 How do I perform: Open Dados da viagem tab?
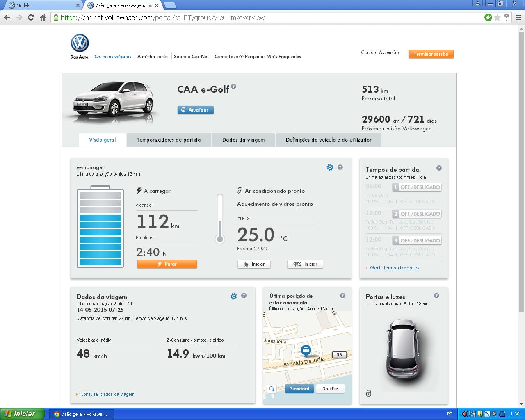point(244,140)
